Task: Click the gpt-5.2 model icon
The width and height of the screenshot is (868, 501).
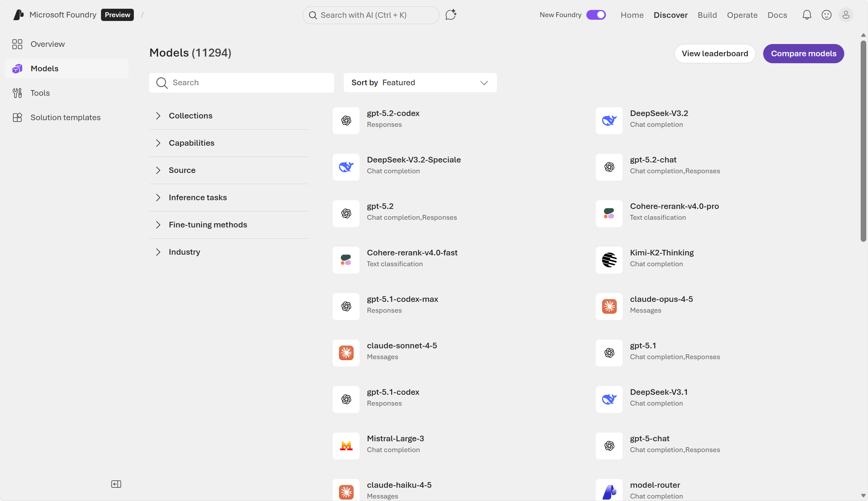Action: click(346, 213)
